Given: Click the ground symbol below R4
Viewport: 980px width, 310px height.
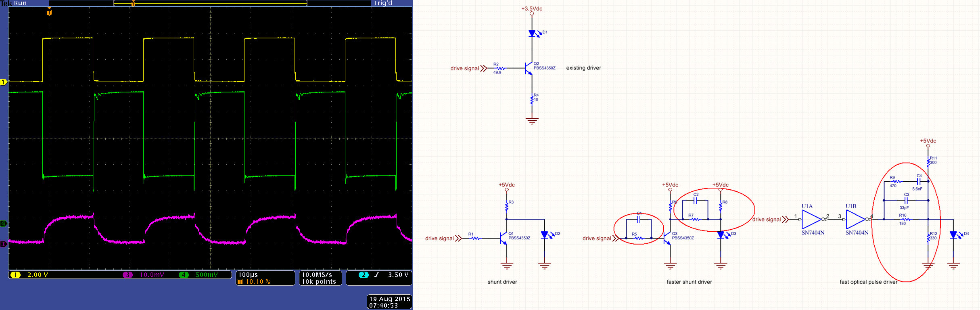Looking at the screenshot, I should [x=532, y=121].
